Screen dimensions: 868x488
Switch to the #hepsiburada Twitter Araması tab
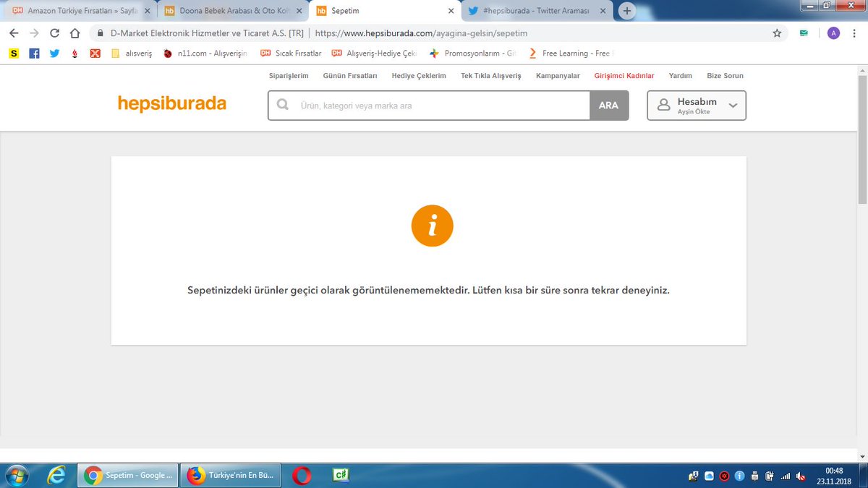(536, 11)
